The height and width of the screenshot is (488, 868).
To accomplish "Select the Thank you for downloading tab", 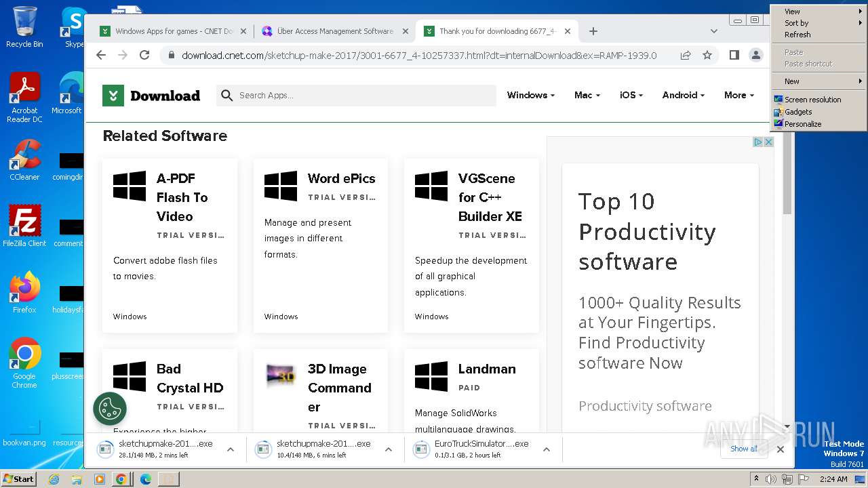I will (498, 31).
